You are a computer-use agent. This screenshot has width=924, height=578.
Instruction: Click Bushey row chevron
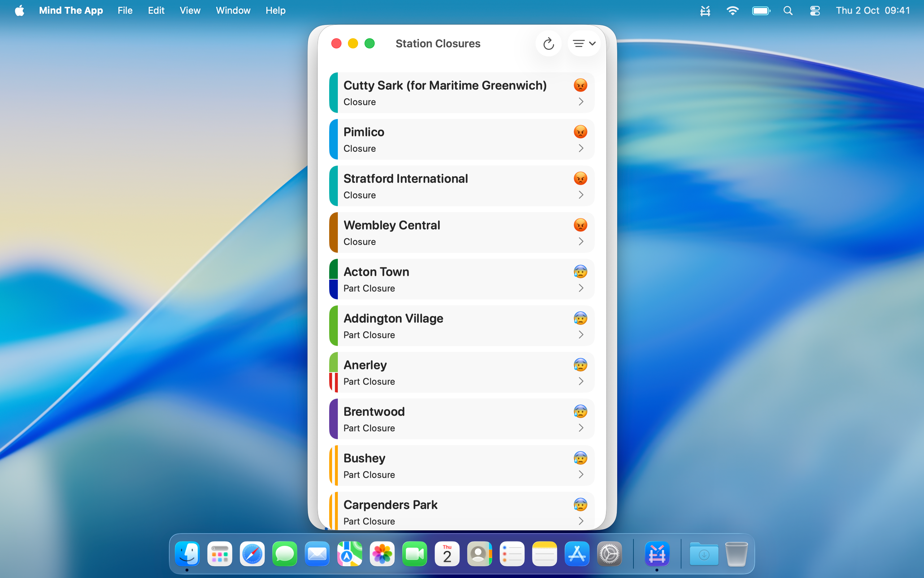coord(581,475)
